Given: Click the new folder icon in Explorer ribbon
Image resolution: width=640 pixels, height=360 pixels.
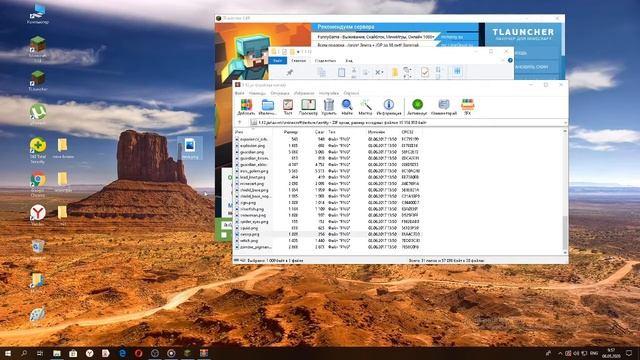Looking at the screenshot, I should coord(395,72).
